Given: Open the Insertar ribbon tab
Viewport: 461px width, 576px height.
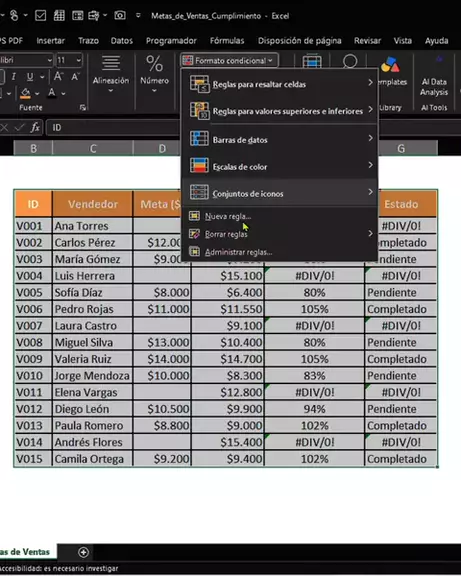Looking at the screenshot, I should point(50,40).
